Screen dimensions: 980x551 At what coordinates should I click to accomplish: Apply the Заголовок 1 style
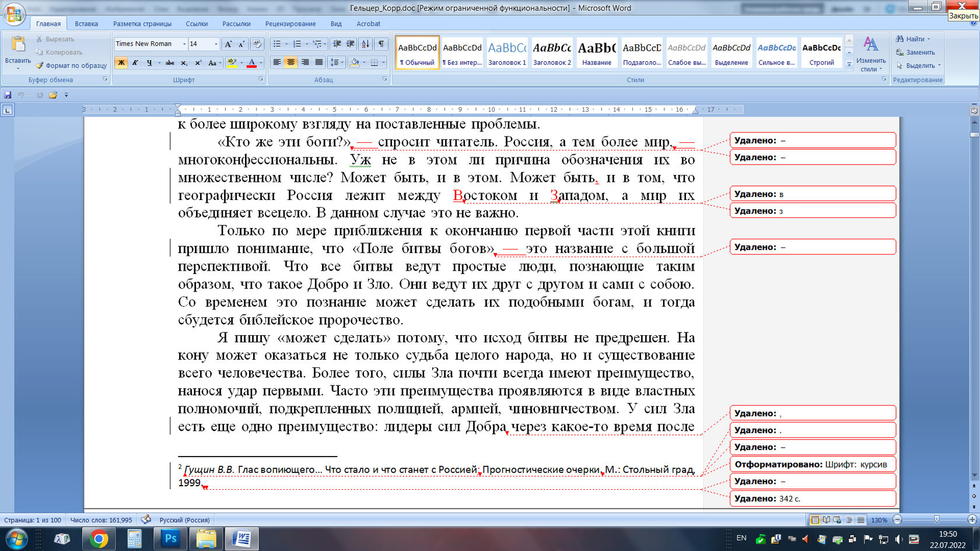click(507, 52)
